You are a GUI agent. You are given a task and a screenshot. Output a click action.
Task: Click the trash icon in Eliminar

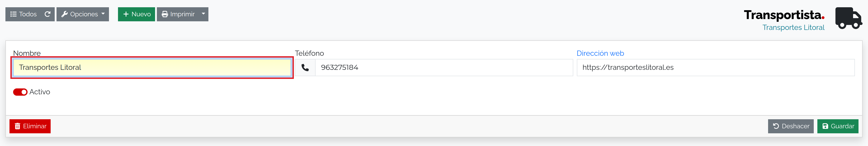(x=18, y=126)
